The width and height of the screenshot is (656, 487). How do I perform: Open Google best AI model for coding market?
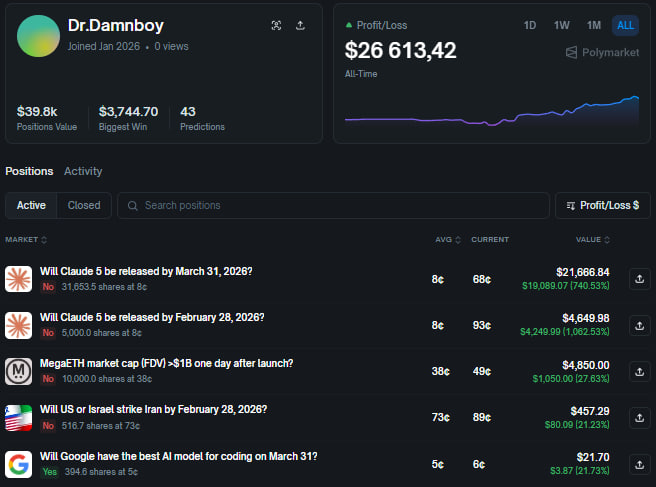[179, 456]
